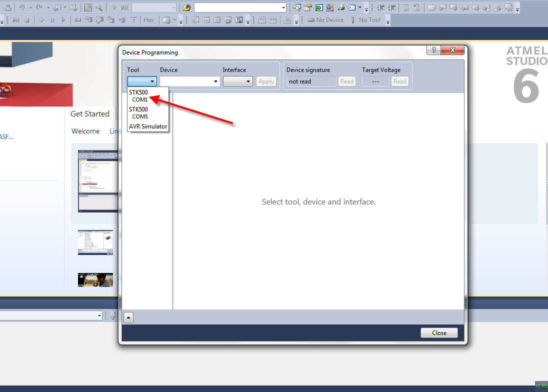Click the Close button in the dialog

pyautogui.click(x=439, y=333)
